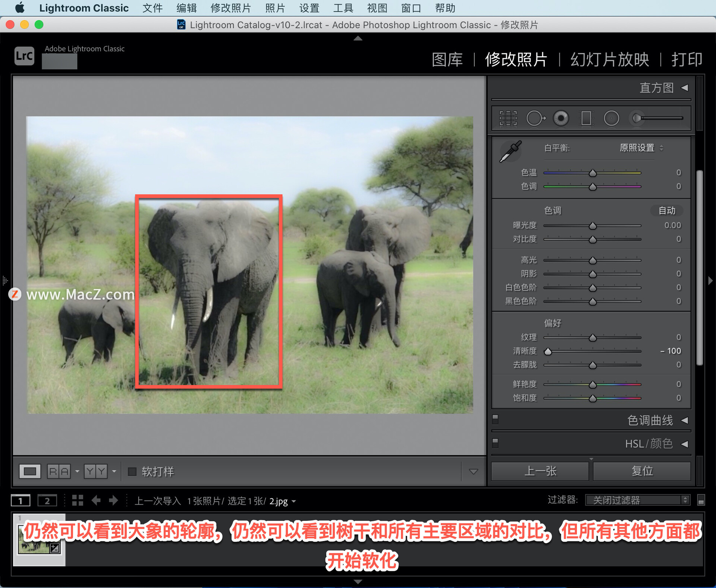
Task: Open the 修改照片 menu in menu bar
Action: 230,8
